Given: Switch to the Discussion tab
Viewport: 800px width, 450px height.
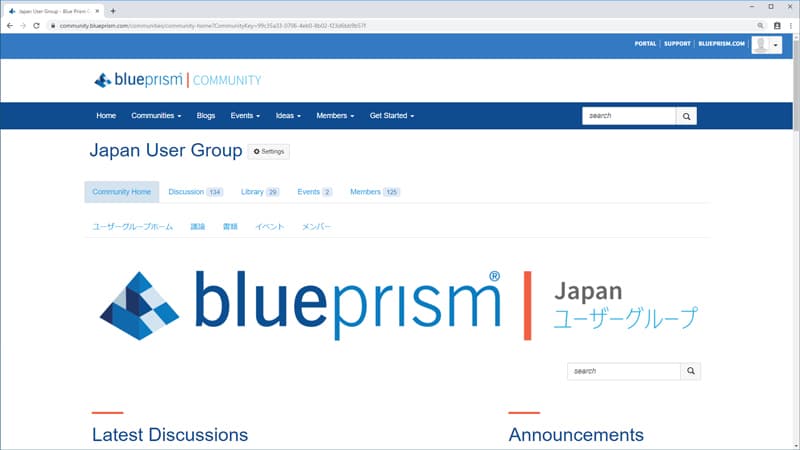Looking at the screenshot, I should tap(195, 192).
